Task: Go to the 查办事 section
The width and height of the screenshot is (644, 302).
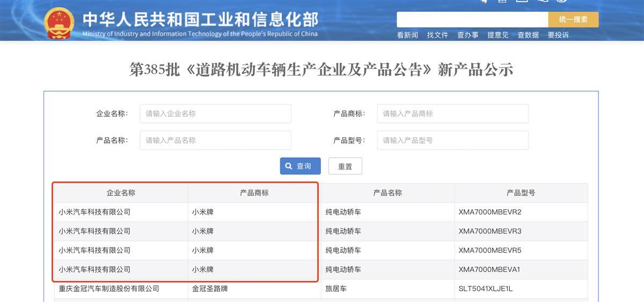Action: [467, 35]
